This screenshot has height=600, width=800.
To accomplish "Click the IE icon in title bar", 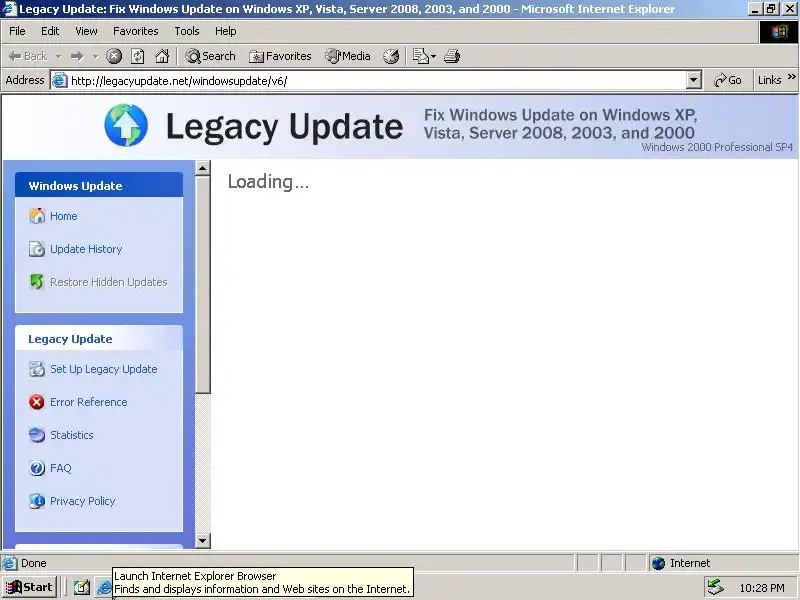I will click(9, 9).
